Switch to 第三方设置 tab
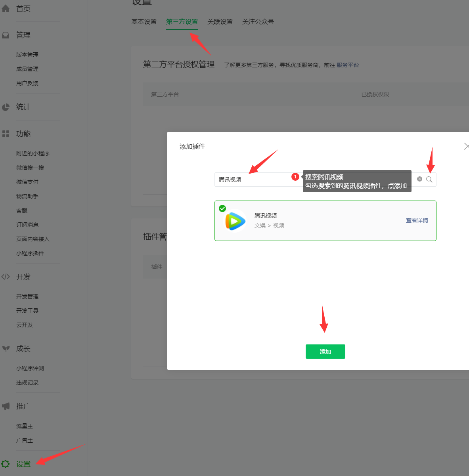Screen dimensions: 469x476 point(182,22)
